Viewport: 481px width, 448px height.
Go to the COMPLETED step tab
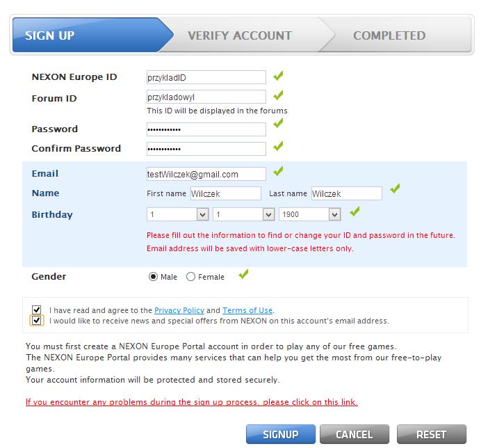coord(396,35)
